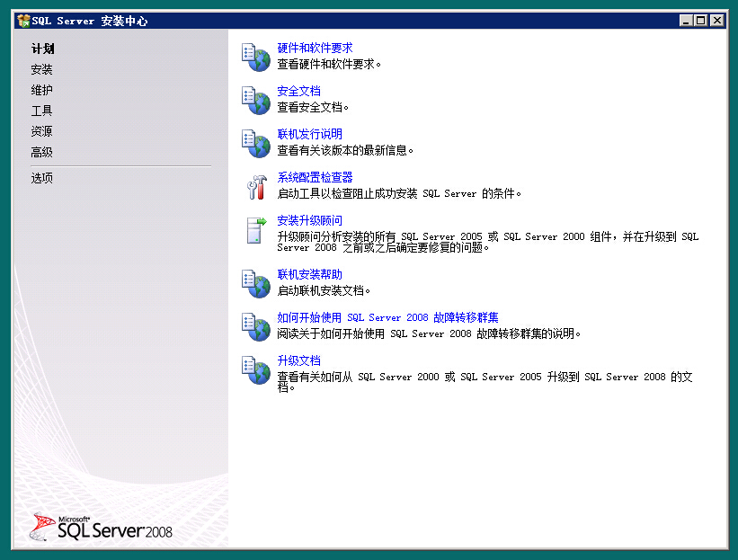Click the text 查看有关该版本的最新信息。
738x560 pixels.
[x=345, y=151]
